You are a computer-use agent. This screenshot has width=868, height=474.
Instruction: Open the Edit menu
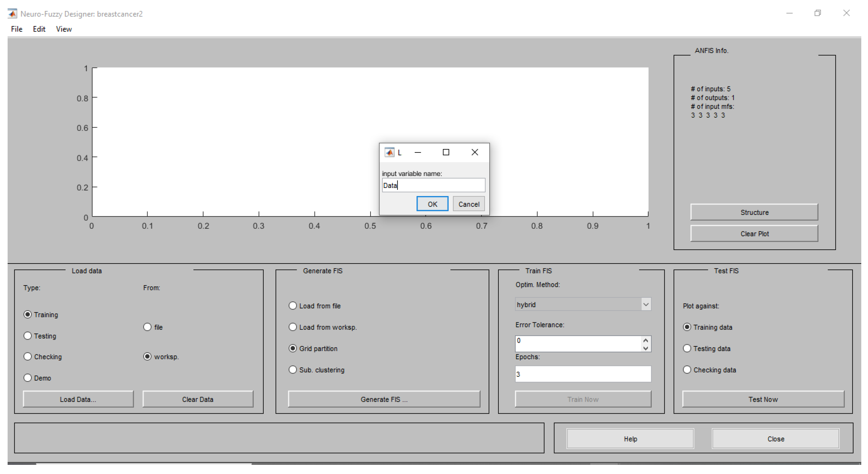[x=39, y=29]
